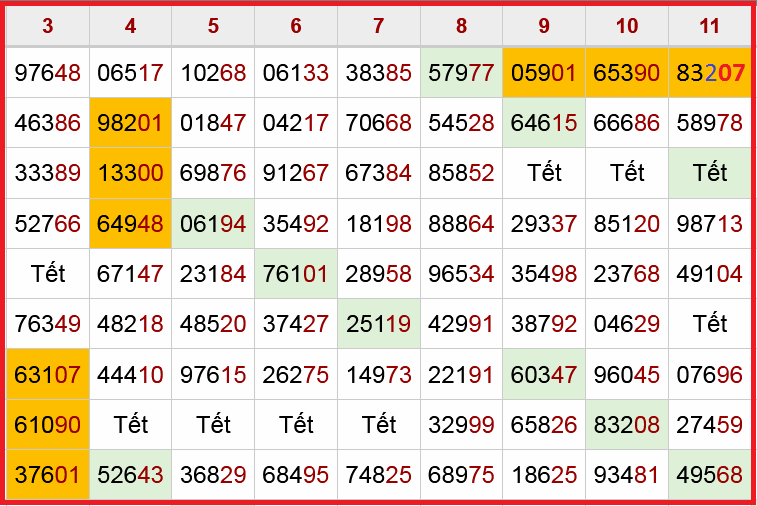Select the cell 70668
The width and height of the screenshot is (757, 506).
pos(378,123)
